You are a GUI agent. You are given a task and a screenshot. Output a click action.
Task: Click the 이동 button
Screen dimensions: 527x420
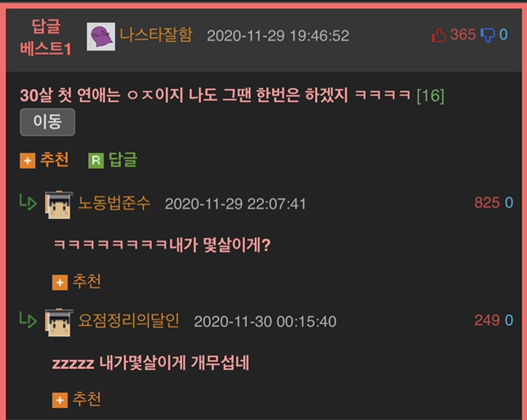(x=48, y=122)
